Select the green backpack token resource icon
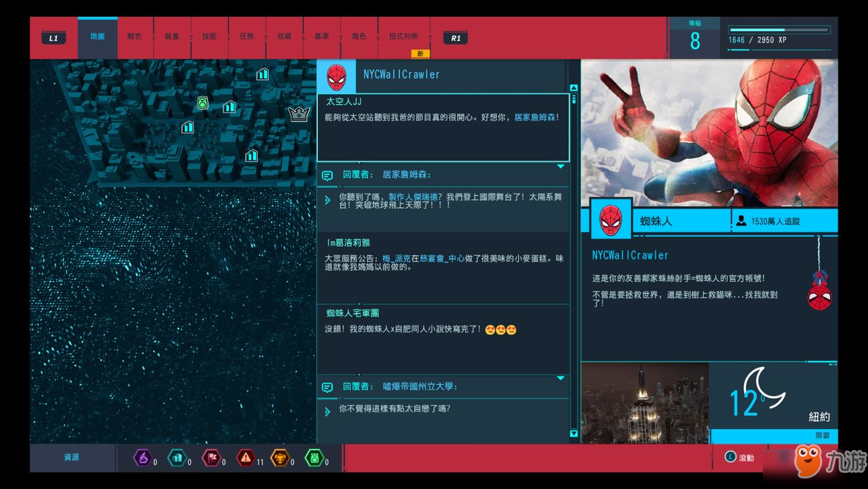Viewport: 868px width, 489px height. pos(315,457)
